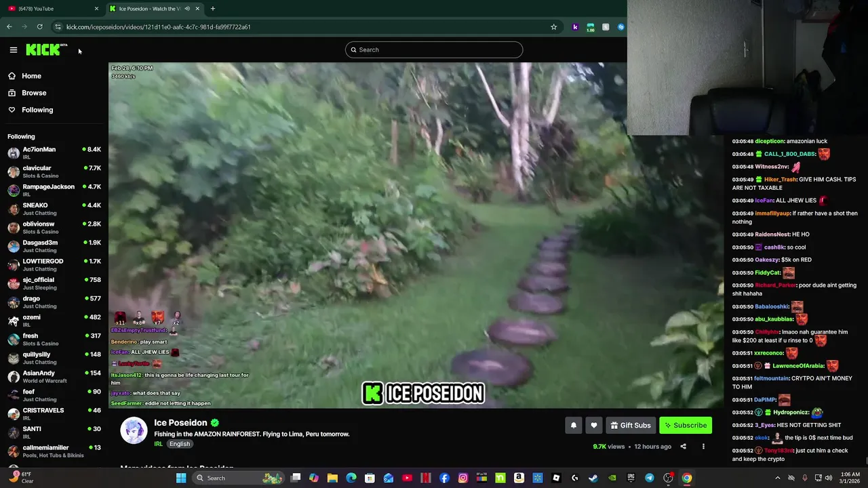Open Browse in the sidebar

34,93
